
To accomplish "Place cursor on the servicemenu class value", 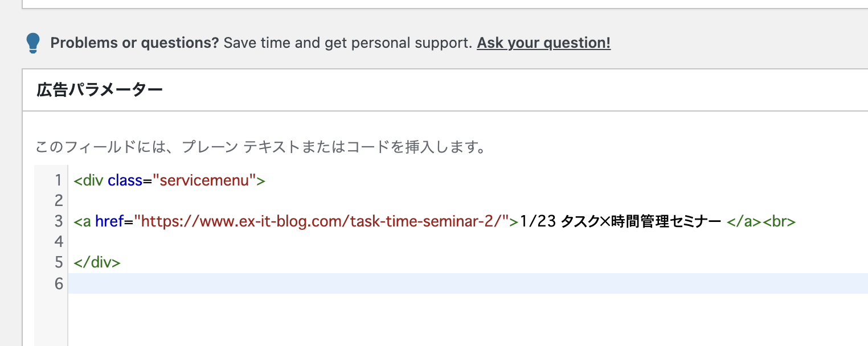I will [204, 181].
